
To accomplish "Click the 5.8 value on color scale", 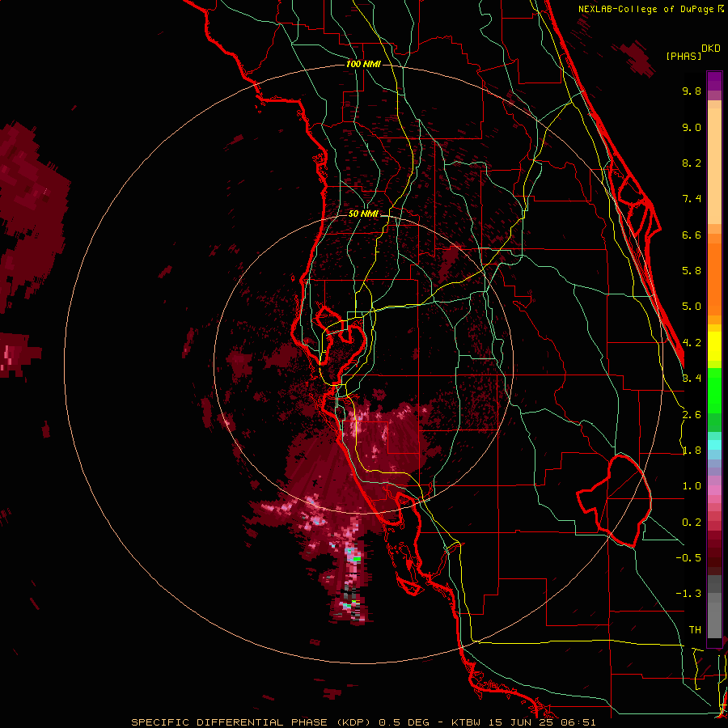I will (x=692, y=271).
